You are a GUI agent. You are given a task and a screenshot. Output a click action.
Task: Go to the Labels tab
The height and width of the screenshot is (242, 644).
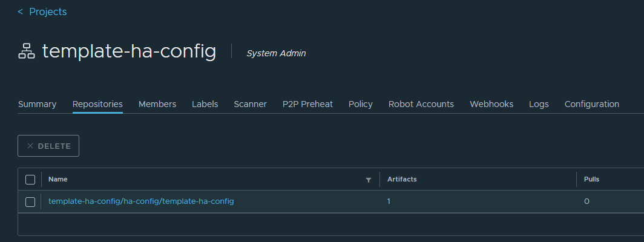point(205,104)
